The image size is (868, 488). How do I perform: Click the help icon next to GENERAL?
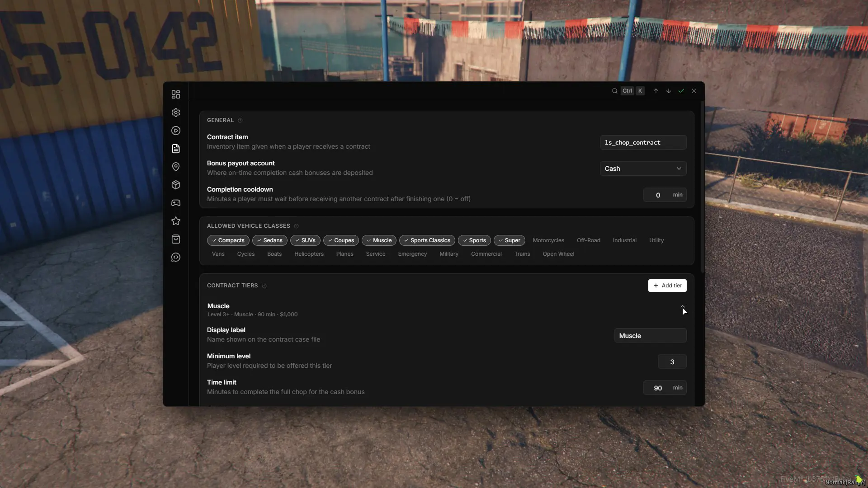(240, 120)
